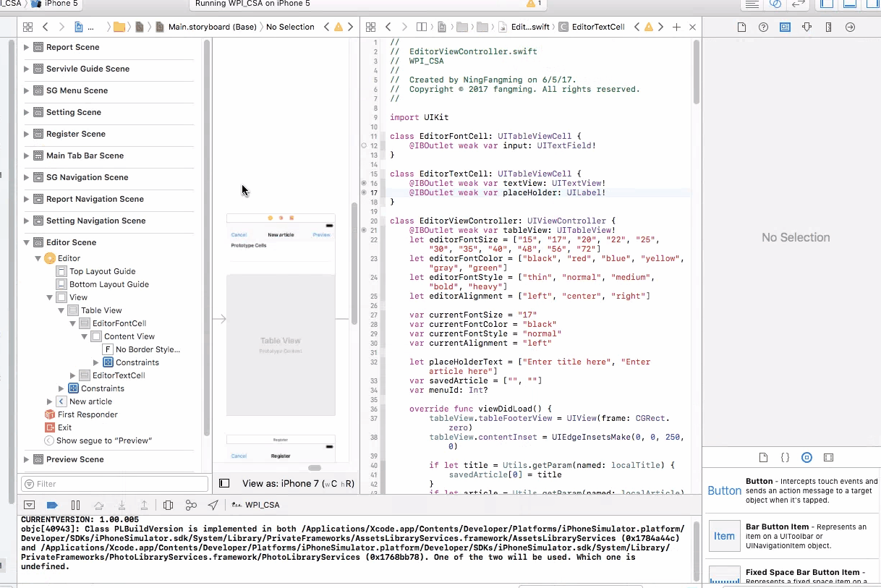
Task: Toggle breakpoints with the blue arrow icon
Action: click(x=54, y=504)
